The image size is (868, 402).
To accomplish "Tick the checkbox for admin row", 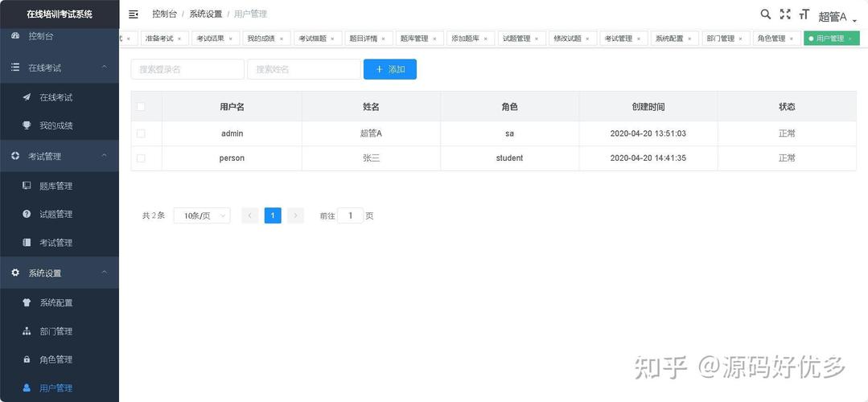I will [x=141, y=133].
